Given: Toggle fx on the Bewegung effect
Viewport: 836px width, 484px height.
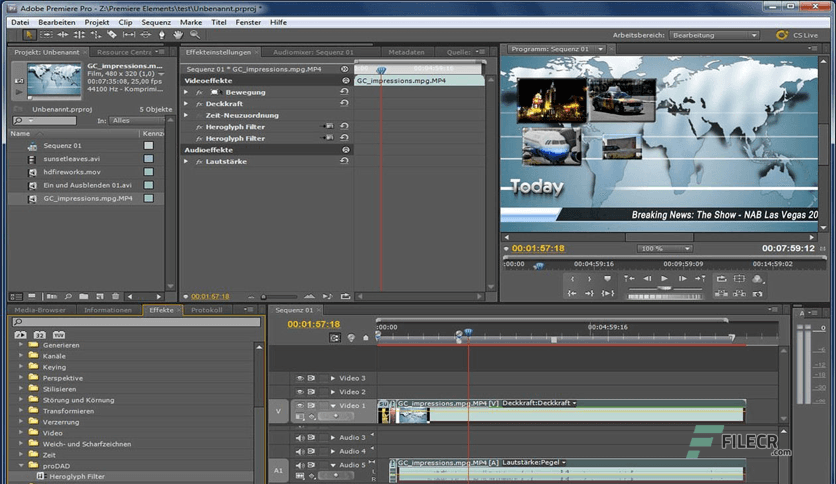Looking at the screenshot, I should coord(200,92).
